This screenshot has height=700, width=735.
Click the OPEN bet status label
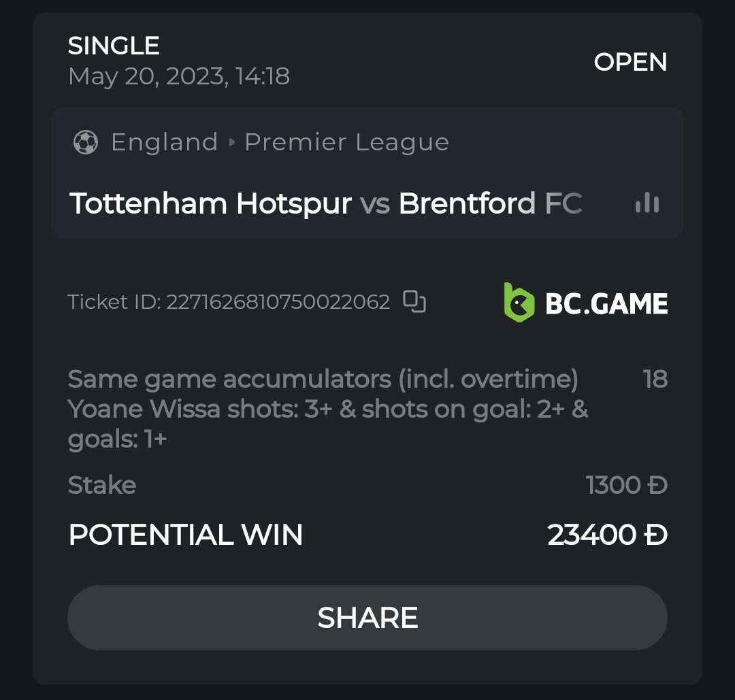(x=630, y=62)
